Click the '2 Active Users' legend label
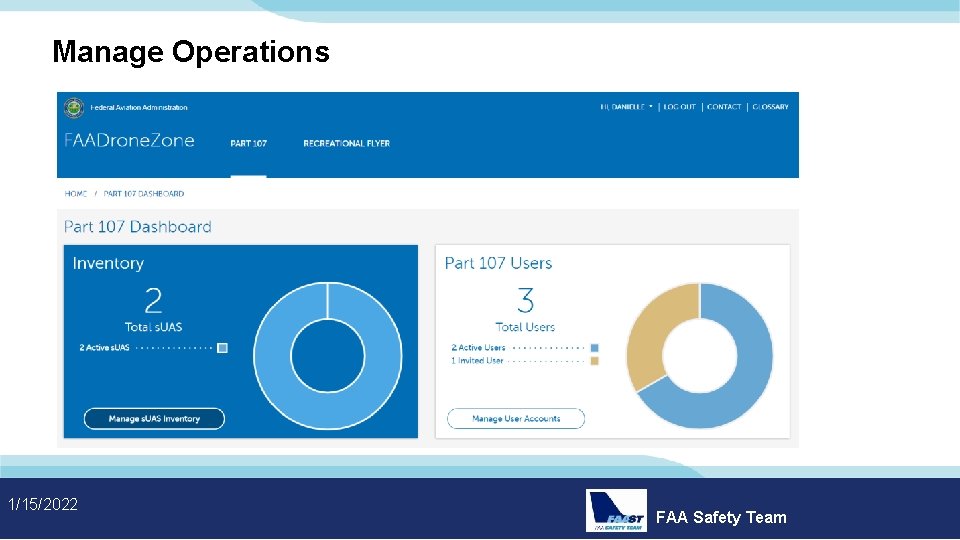960x540 pixels. pyautogui.click(x=478, y=348)
